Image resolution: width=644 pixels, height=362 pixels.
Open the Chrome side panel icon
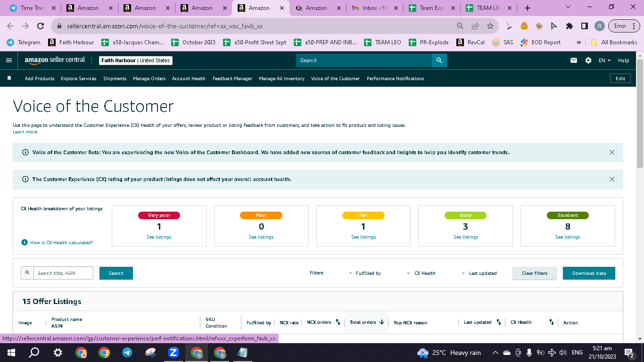point(585,26)
